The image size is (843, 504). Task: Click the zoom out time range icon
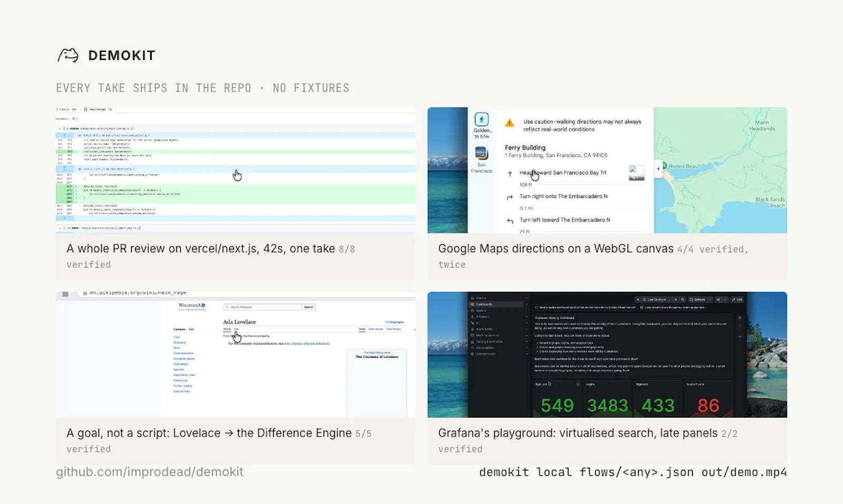(x=683, y=300)
